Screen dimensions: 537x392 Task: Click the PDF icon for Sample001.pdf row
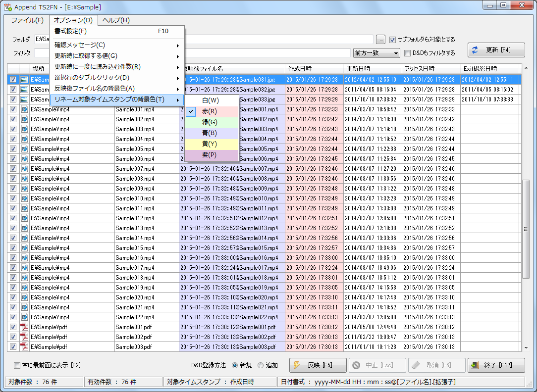point(24,327)
